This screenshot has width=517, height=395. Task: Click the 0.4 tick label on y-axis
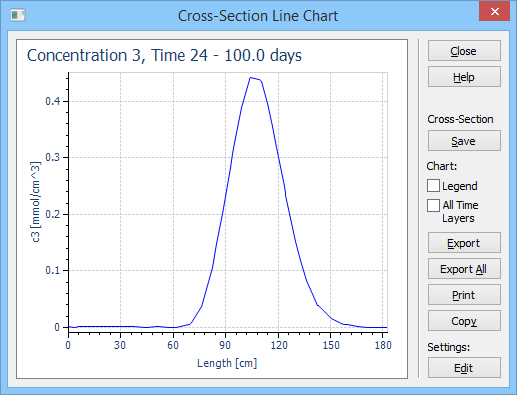tap(53, 101)
